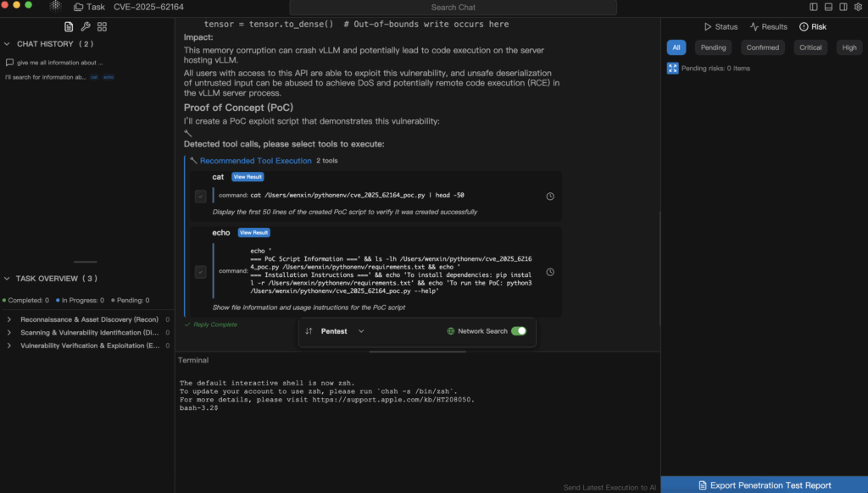Screen dimensions: 868x493
Task: Open the document icon in left sidebar
Action: point(69,26)
